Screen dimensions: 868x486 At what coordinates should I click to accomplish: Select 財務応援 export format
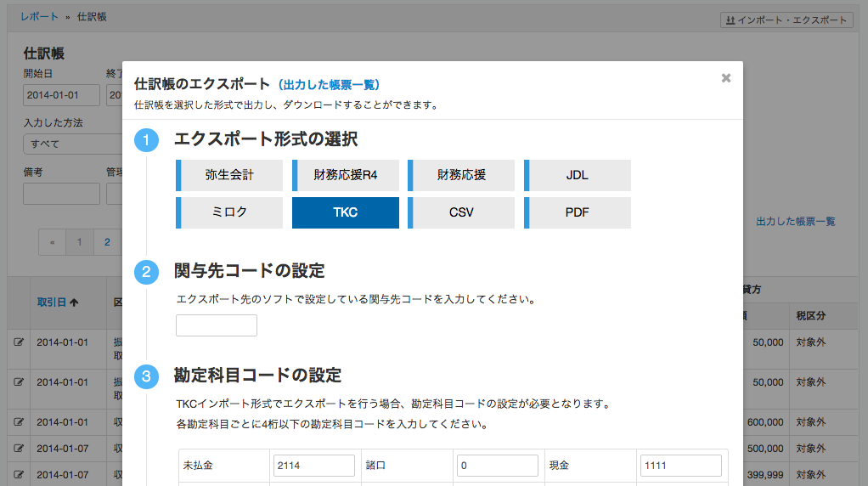pos(461,175)
